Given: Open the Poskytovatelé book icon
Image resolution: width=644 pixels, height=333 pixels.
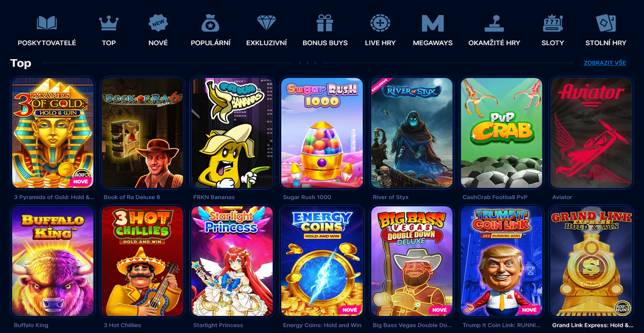Looking at the screenshot, I should tap(46, 23).
